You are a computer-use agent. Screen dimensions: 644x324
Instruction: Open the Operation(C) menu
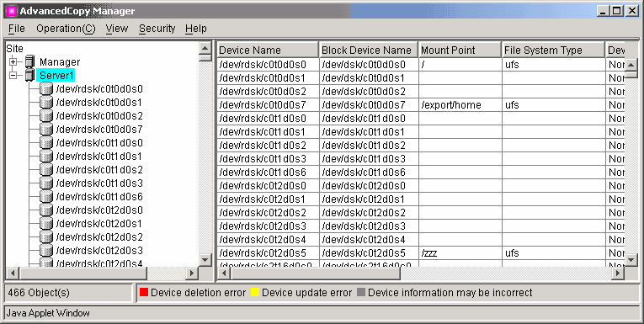click(66, 29)
